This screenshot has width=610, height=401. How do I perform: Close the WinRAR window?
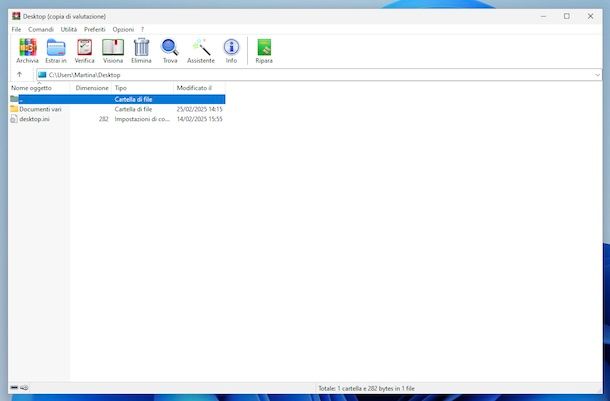click(x=591, y=16)
